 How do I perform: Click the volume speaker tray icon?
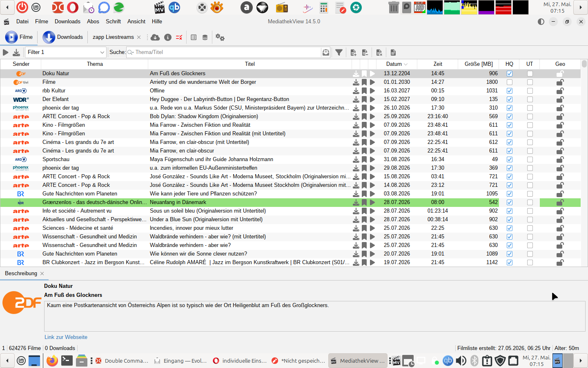461,361
